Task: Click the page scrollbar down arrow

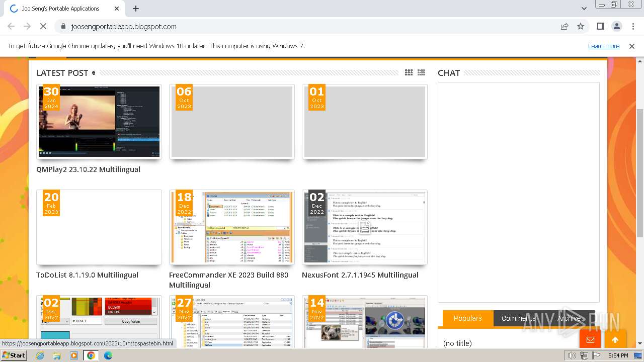Action: coord(640,344)
